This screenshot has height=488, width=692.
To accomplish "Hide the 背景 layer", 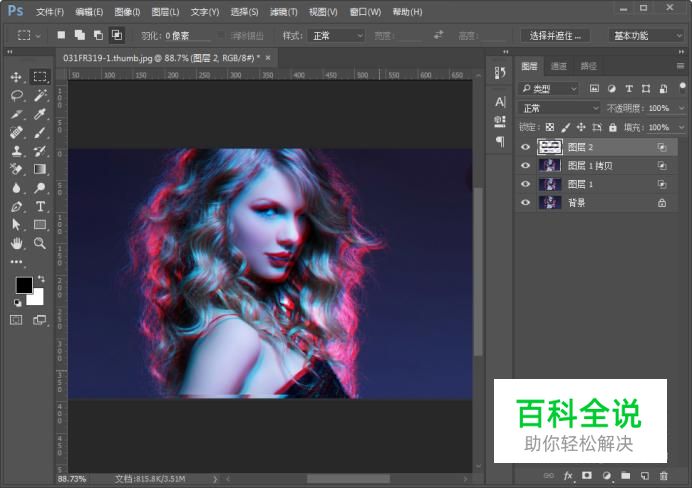I will [x=525, y=203].
